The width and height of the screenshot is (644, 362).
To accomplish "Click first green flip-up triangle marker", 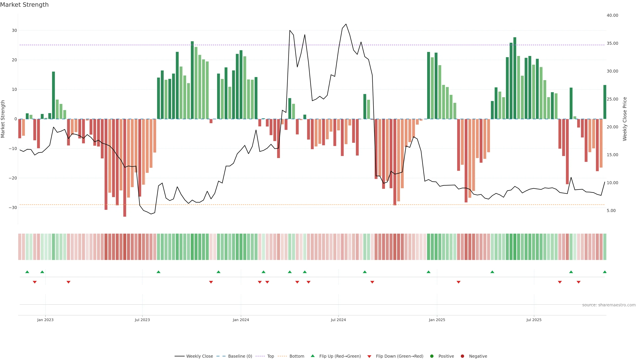I will click(27, 272).
